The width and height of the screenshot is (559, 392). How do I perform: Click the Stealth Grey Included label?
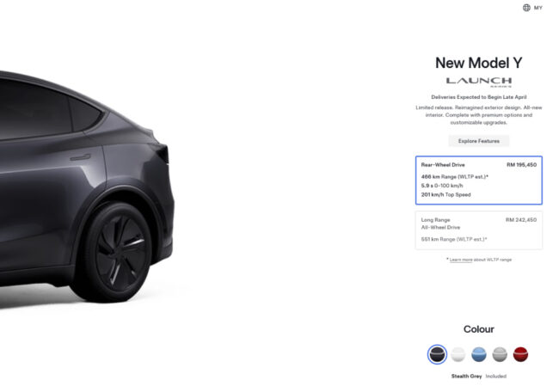pyautogui.click(x=478, y=376)
